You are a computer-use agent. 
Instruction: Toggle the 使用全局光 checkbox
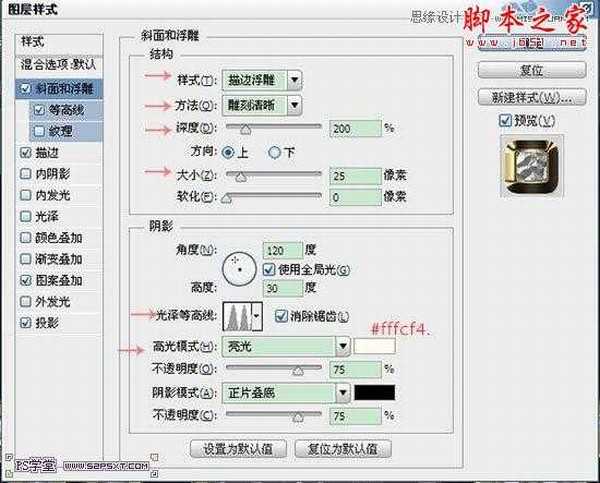[269, 270]
